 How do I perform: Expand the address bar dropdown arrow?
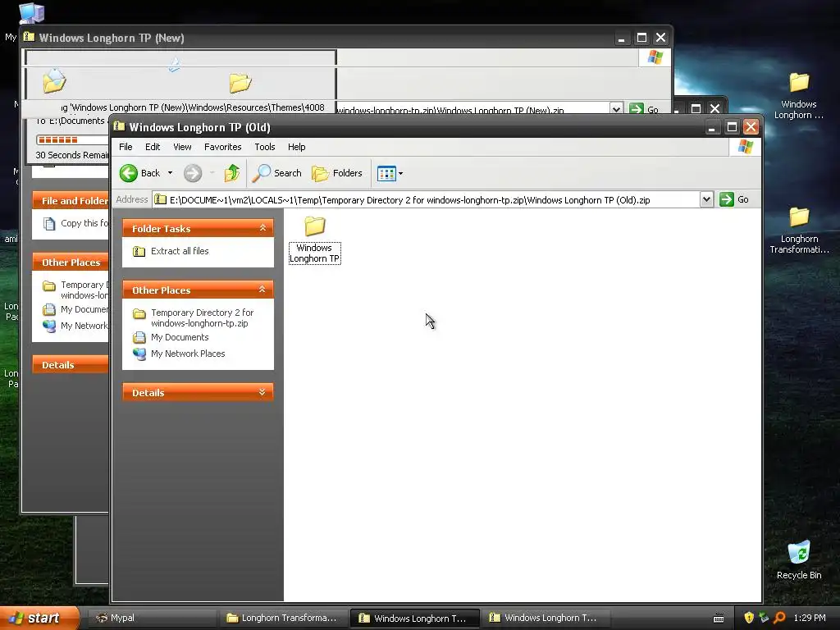tap(706, 200)
